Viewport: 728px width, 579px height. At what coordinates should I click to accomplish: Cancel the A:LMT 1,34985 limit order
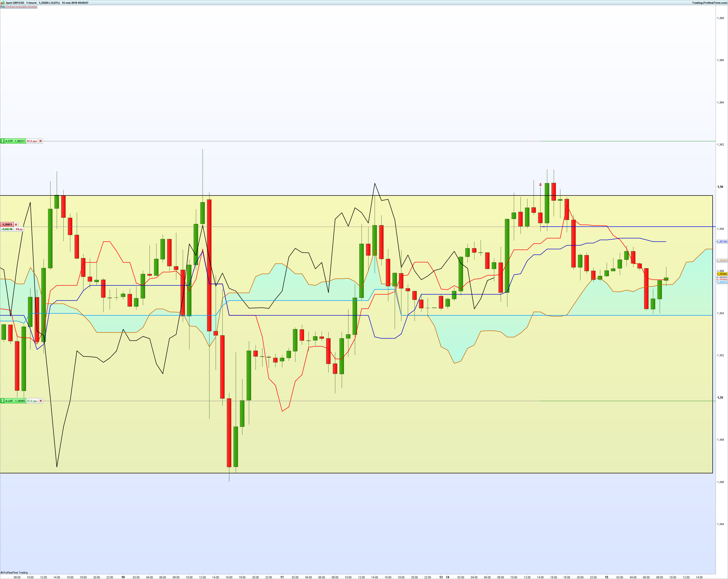(x=41, y=401)
